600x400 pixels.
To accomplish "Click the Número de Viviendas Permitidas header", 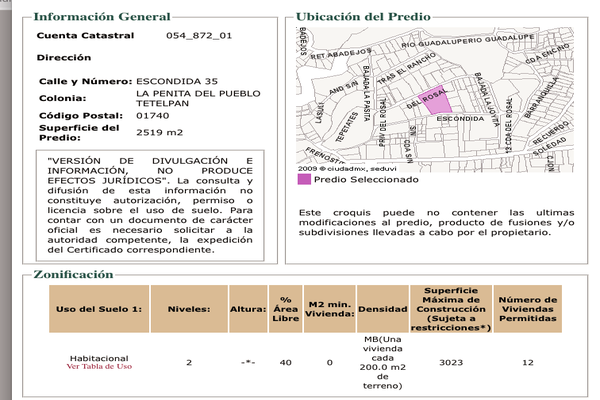I will (528, 309).
